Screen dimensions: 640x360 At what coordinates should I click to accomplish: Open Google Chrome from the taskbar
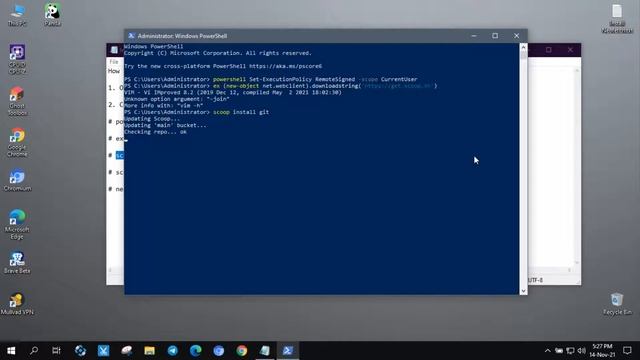[x=242, y=351]
